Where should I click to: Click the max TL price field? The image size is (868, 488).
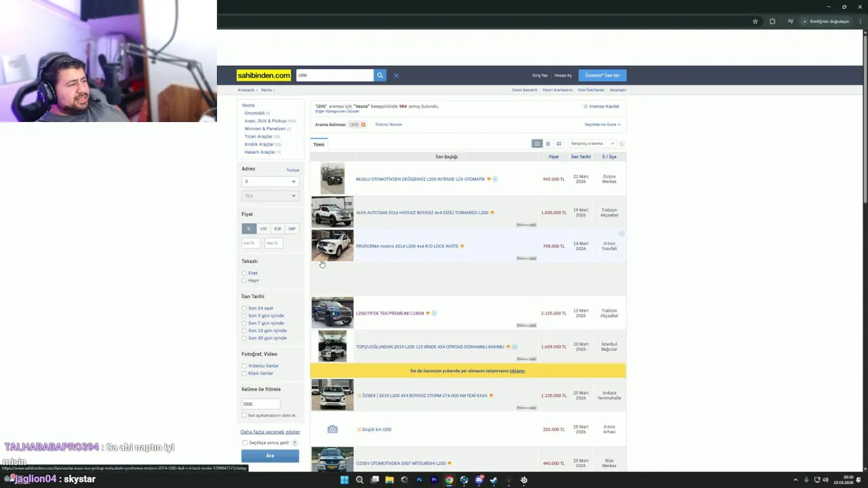(273, 243)
